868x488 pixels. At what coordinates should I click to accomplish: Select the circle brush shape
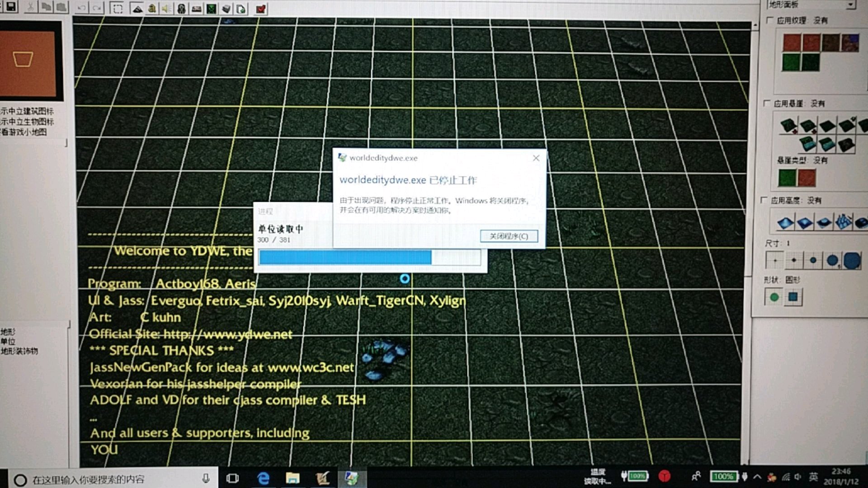(x=774, y=297)
